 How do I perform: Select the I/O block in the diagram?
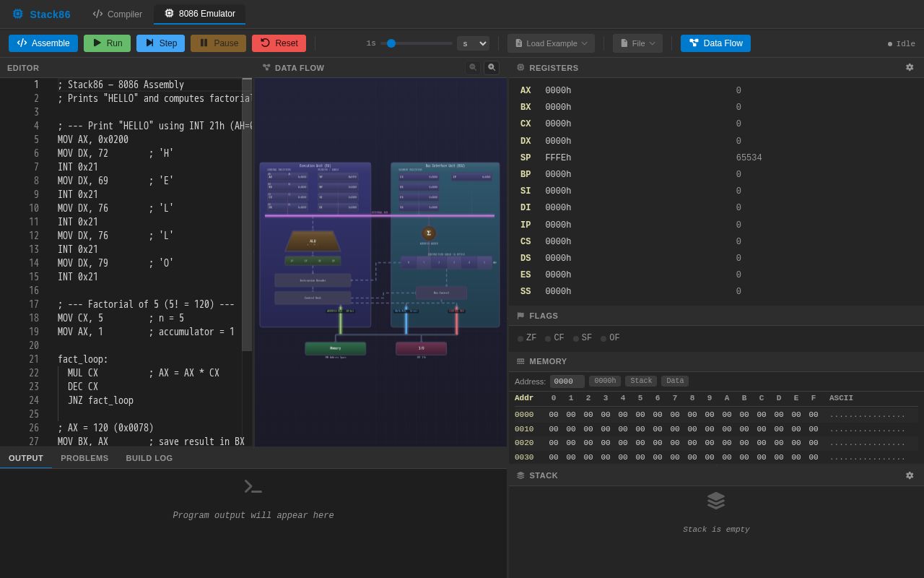coord(422,348)
